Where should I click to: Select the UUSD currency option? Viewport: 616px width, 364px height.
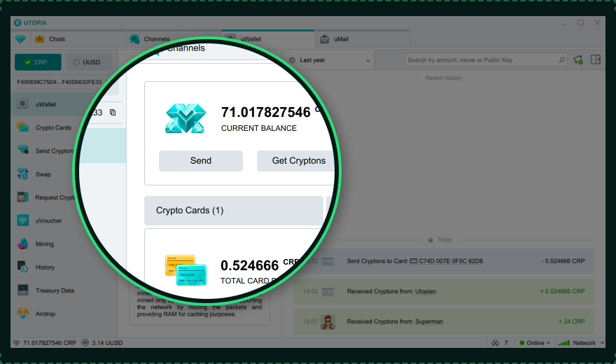click(89, 62)
